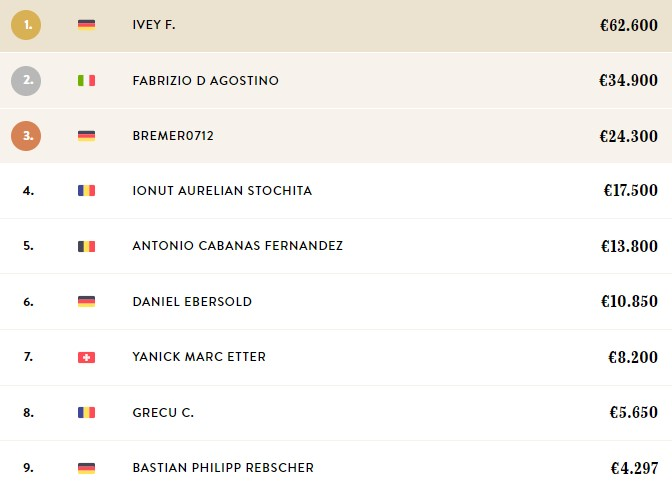Click the German flag beside Daniel Ebersold

(x=86, y=301)
